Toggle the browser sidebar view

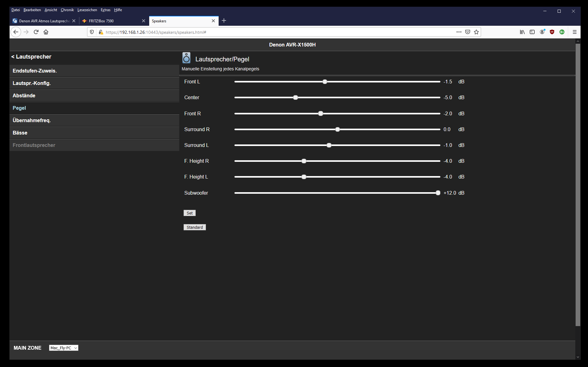532,32
